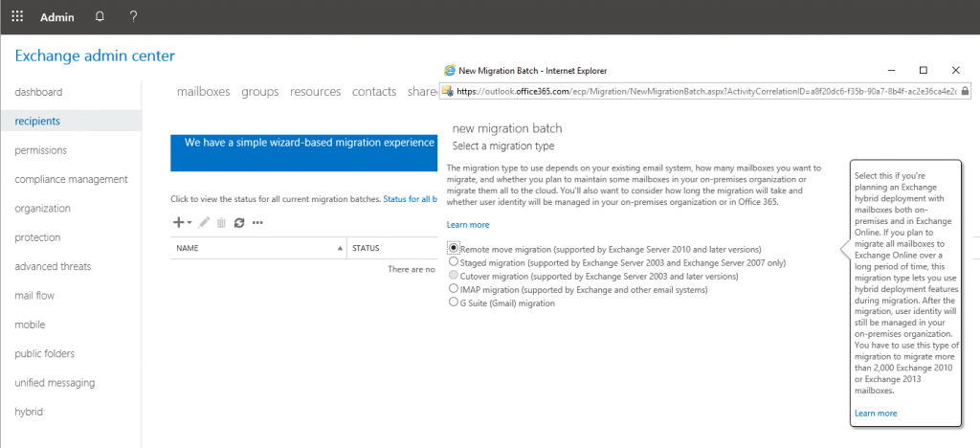Click the refresh icon in migration toolbar
Screen dimensions: 980x448
(x=238, y=222)
